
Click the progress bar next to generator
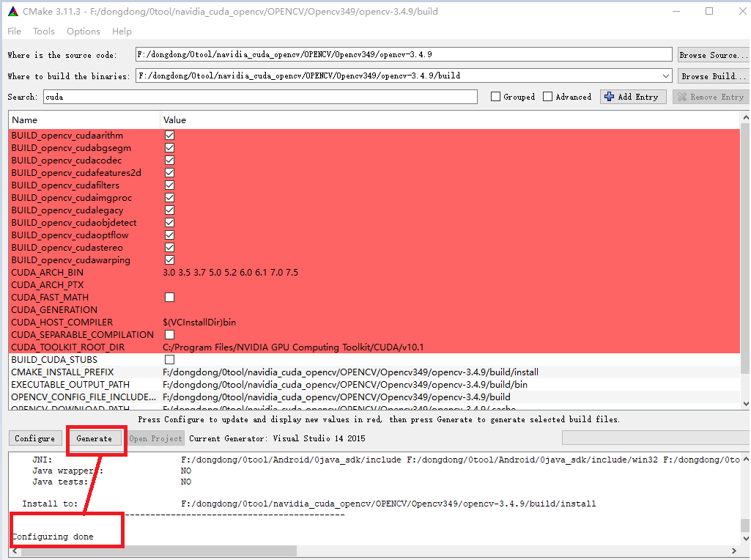tap(655, 438)
